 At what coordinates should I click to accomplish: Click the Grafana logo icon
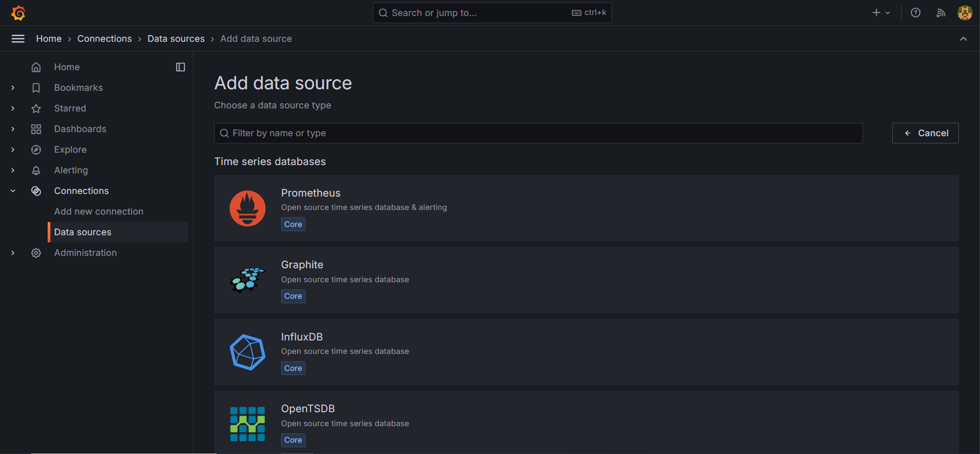tap(19, 13)
